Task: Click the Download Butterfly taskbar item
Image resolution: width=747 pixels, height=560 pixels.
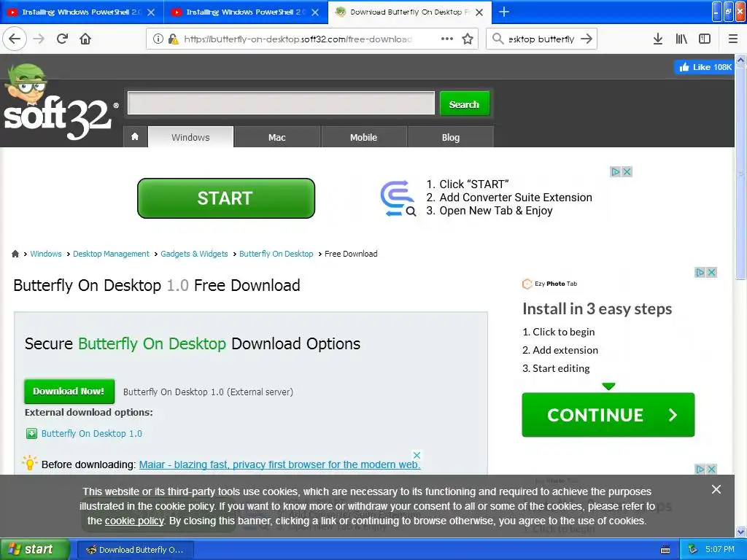Action: coord(135,550)
